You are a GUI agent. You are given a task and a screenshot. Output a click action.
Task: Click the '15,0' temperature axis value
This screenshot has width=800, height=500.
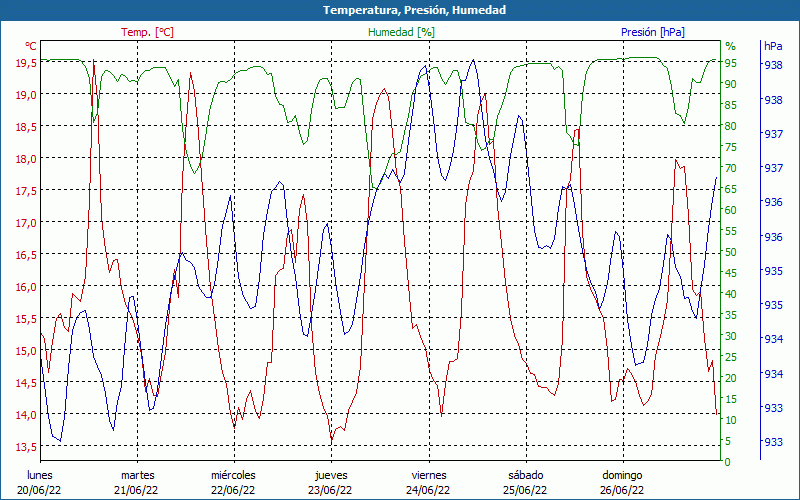point(26,351)
